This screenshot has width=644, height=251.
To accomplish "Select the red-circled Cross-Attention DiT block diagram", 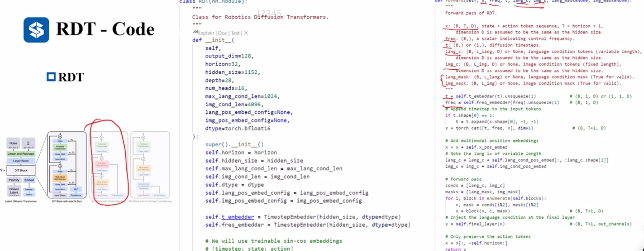I will 108,166.
